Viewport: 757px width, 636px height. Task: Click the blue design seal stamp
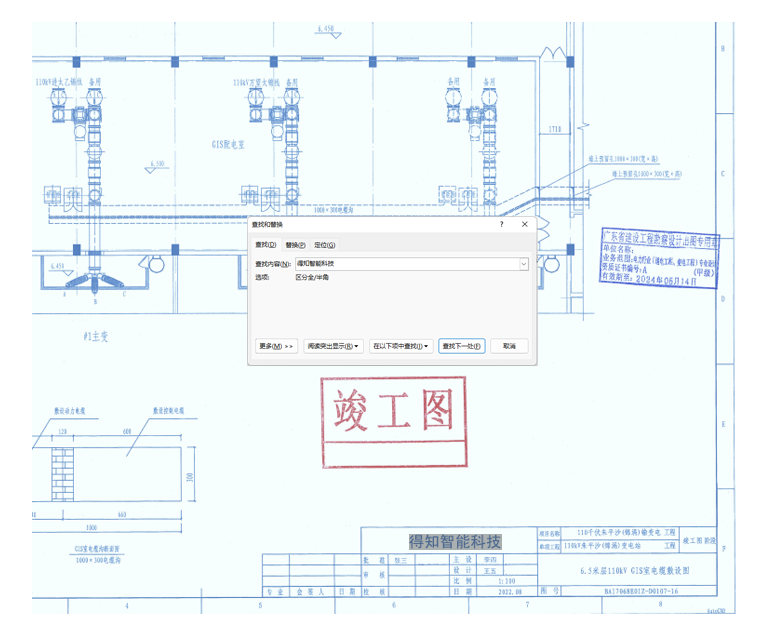point(659,258)
